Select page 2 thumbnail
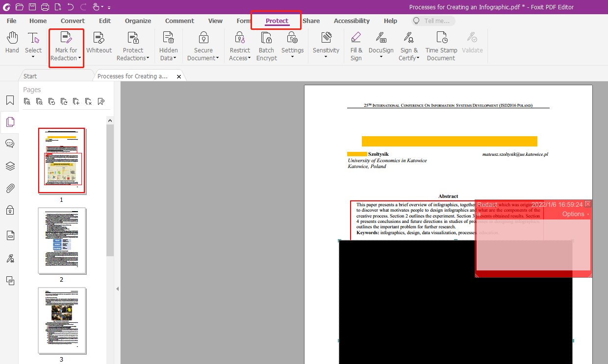Image resolution: width=608 pixels, height=364 pixels. 62,241
